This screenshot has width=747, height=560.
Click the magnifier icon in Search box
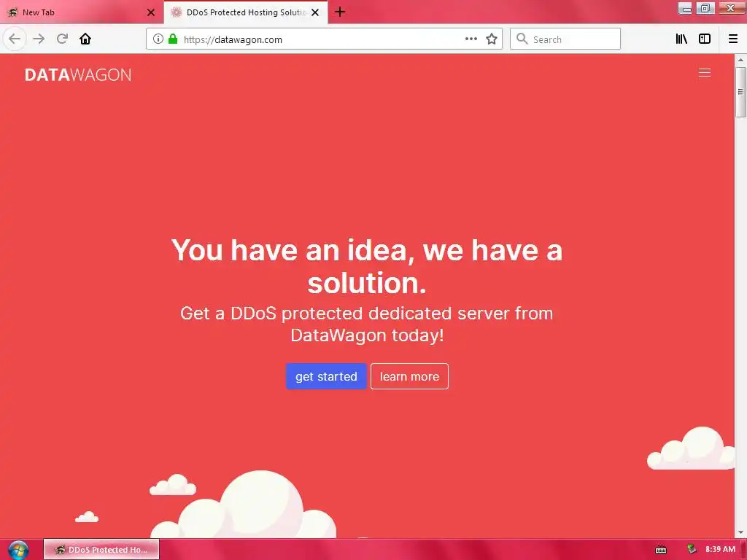[522, 39]
